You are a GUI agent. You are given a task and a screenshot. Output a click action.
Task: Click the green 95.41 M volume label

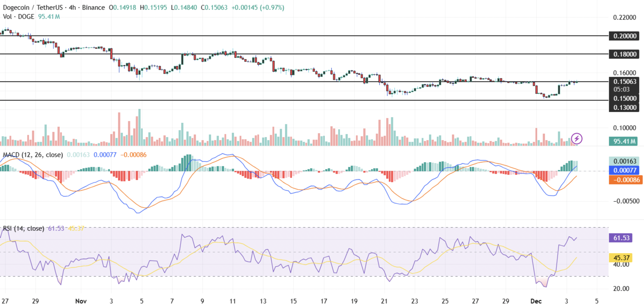pos(623,141)
